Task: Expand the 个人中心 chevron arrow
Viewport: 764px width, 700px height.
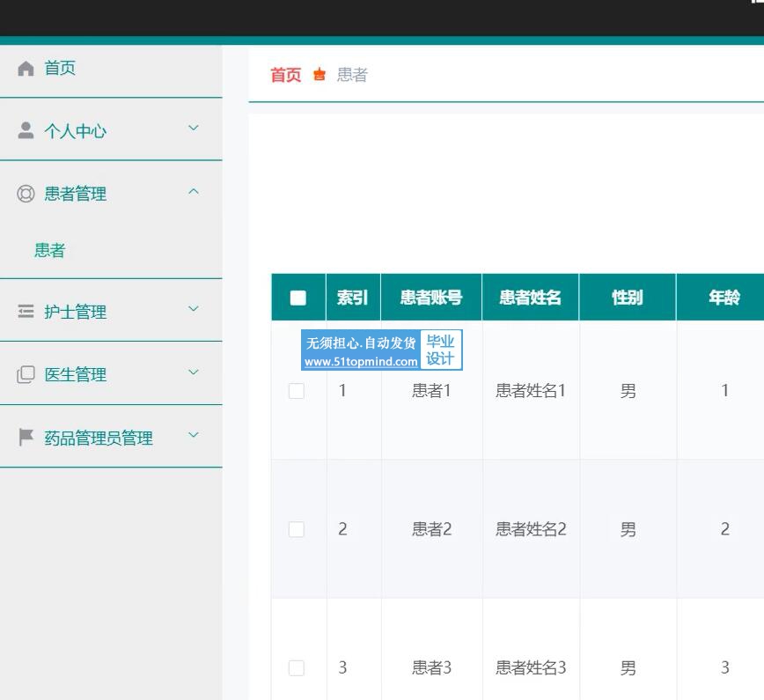Action: [194, 129]
